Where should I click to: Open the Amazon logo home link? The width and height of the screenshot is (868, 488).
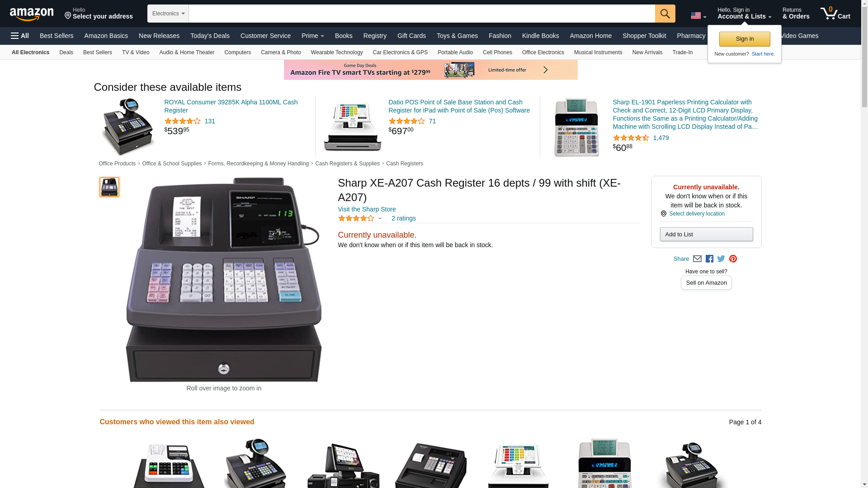click(x=32, y=14)
